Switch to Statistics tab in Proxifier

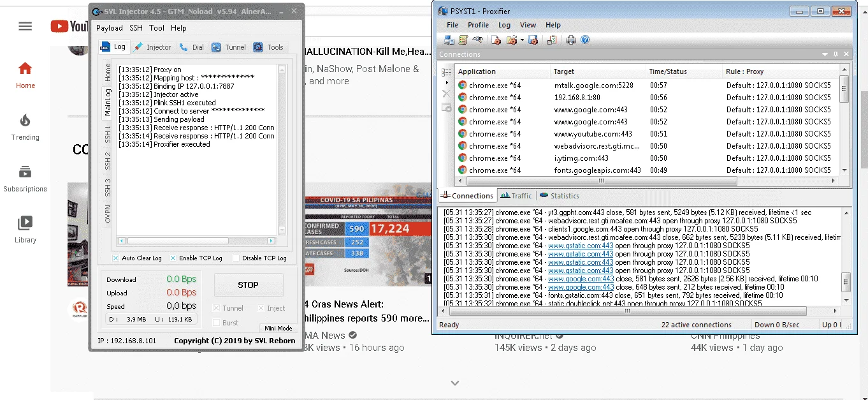pos(560,196)
